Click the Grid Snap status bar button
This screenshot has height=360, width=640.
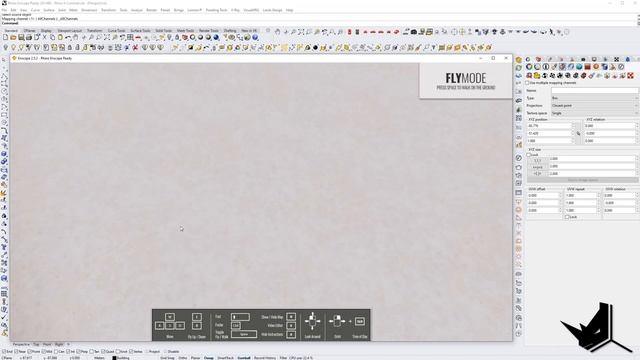(167, 358)
